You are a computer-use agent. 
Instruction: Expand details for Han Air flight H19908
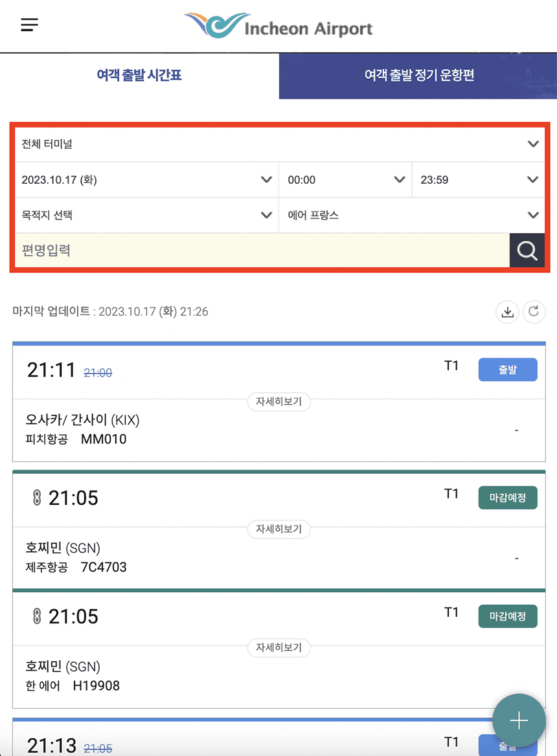point(278,648)
